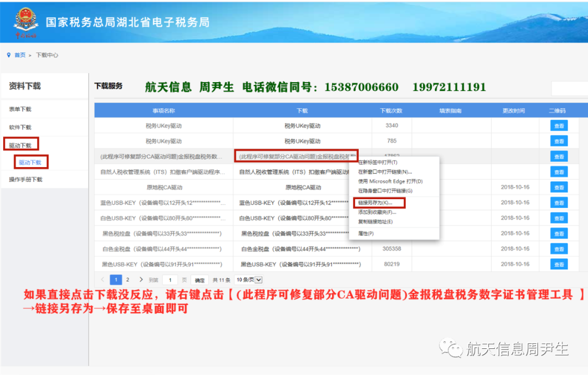Click the location pin icon beside 首页
This screenshot has width=588, height=375.
tap(9, 55)
